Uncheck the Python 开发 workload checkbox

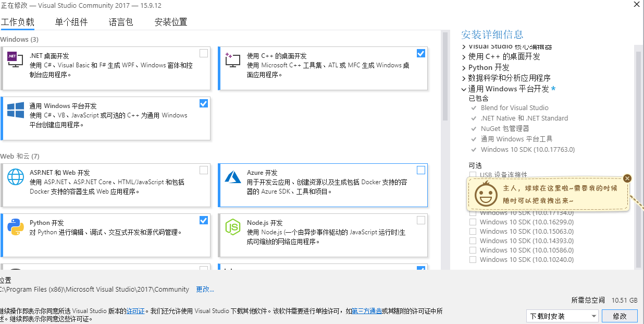tap(204, 220)
